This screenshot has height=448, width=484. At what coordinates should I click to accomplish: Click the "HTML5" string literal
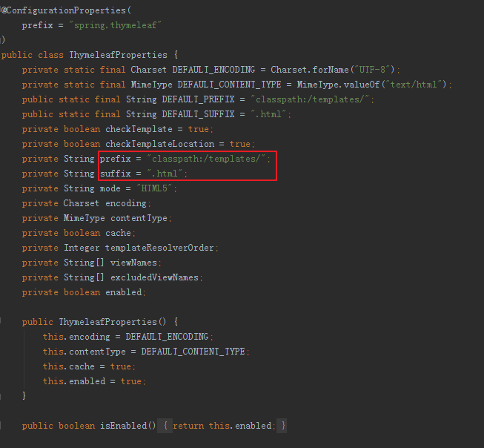tap(154, 188)
